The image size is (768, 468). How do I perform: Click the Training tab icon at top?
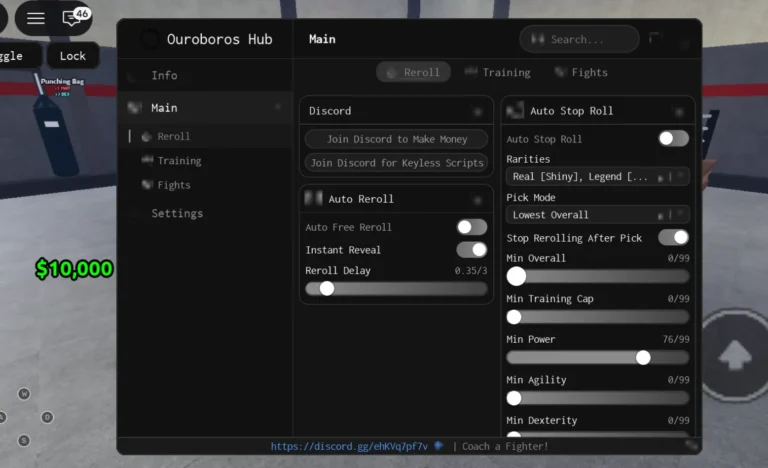[471, 72]
